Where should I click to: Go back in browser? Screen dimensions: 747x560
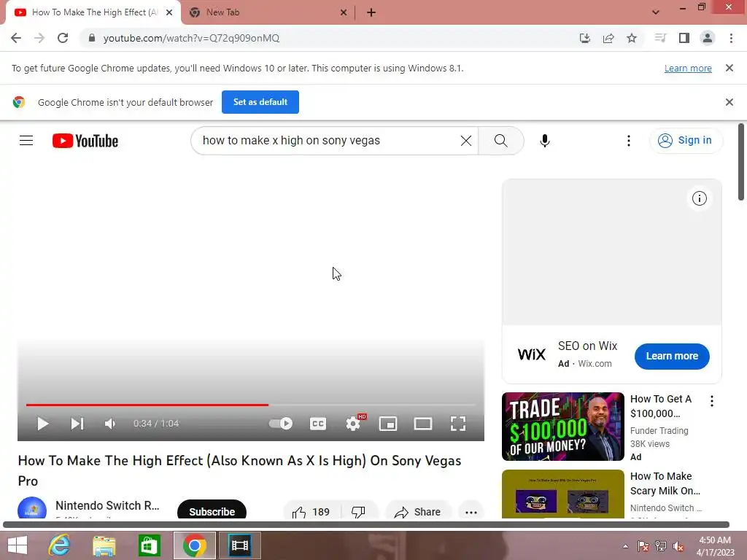[x=16, y=38]
